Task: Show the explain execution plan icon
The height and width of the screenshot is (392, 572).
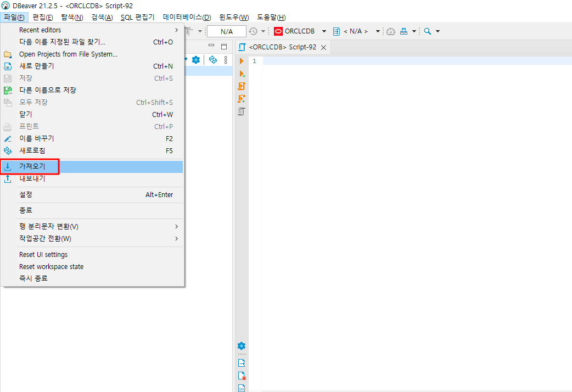Action: point(242,111)
